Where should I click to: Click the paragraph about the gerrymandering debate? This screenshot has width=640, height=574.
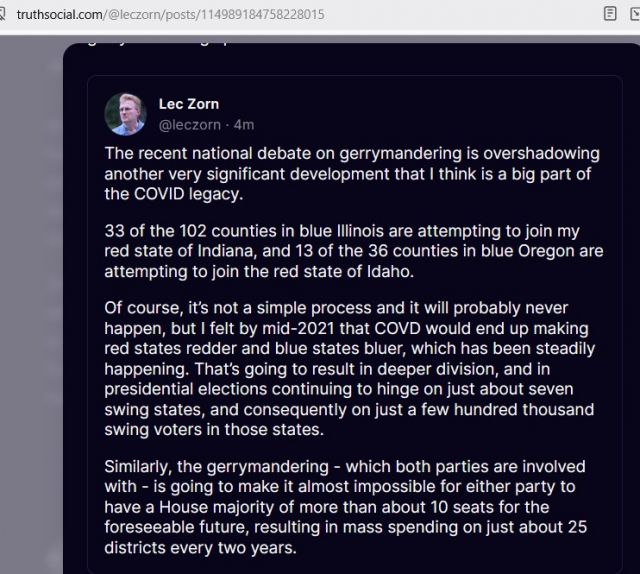(352, 174)
